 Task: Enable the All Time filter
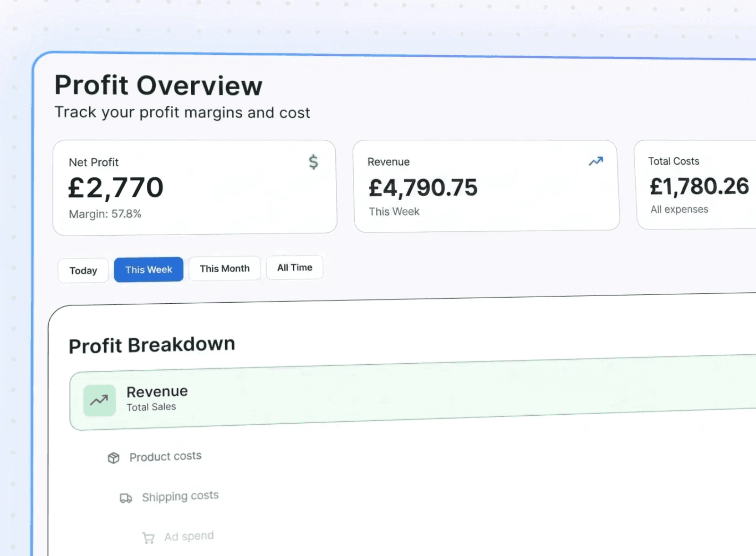click(294, 267)
